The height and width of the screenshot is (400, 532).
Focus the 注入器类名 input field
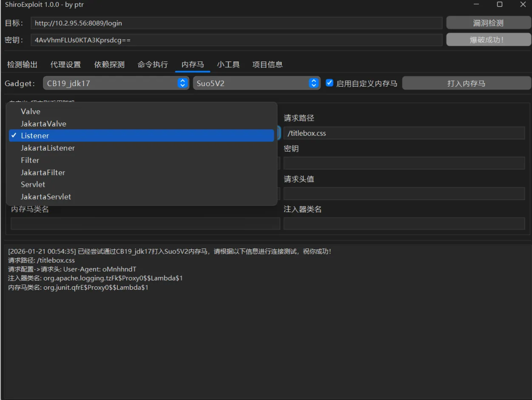click(x=404, y=224)
